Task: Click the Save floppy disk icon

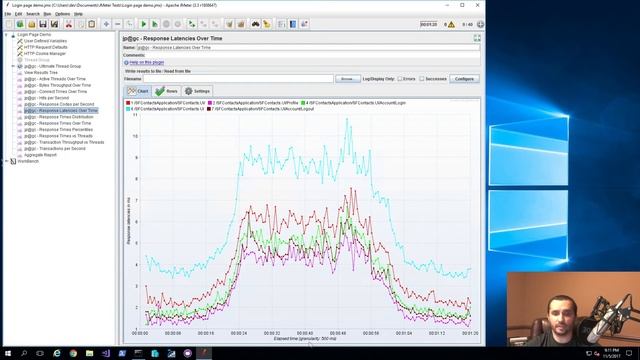Action: tap(43, 24)
